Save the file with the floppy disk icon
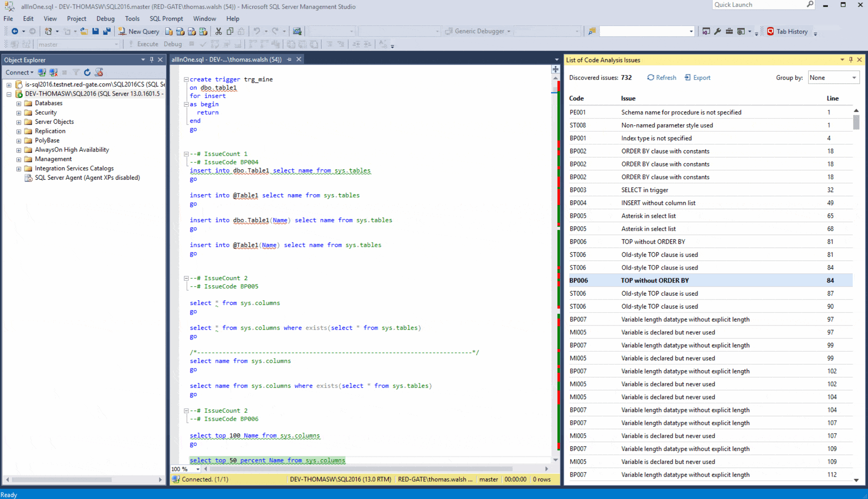This screenshot has height=499, width=868. point(96,31)
